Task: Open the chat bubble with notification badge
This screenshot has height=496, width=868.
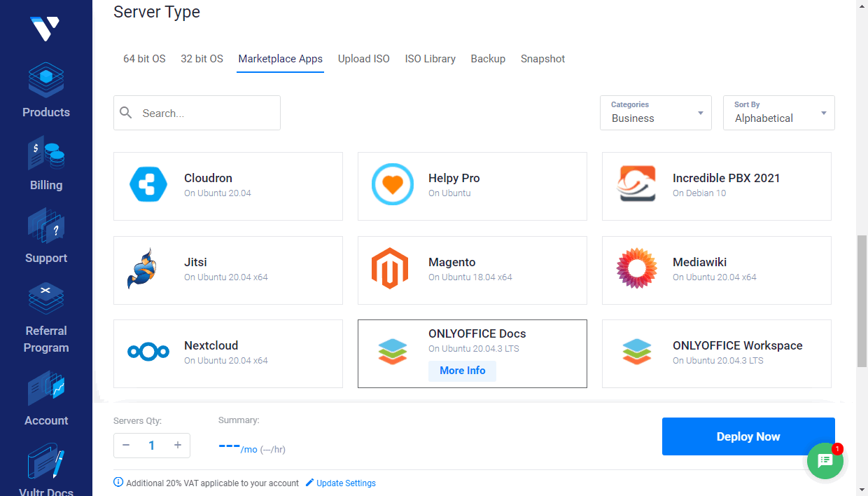Action: 825,461
